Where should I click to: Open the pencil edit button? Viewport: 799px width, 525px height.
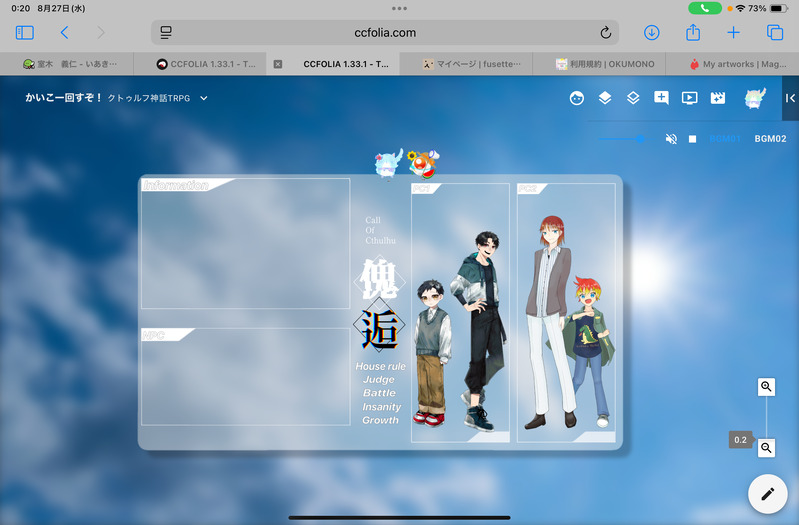[767, 493]
